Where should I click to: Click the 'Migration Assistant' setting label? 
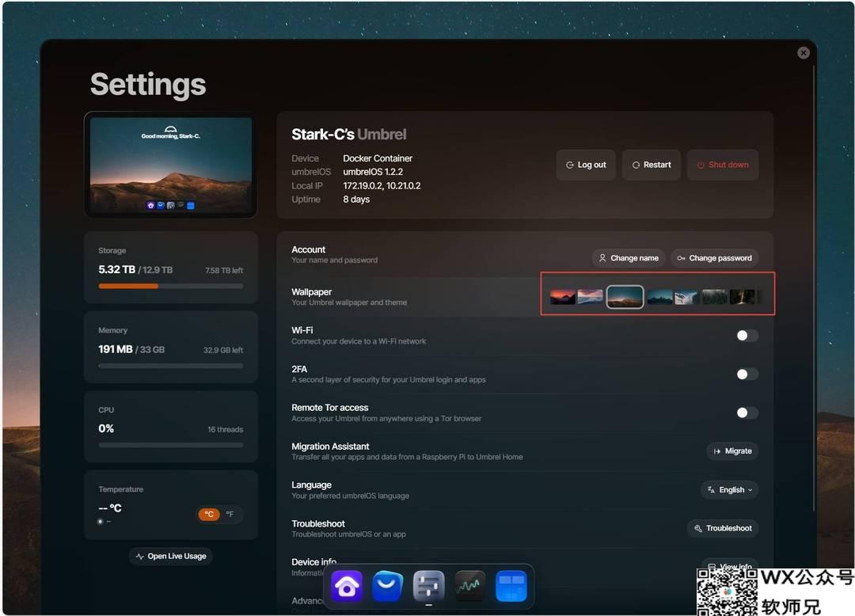[330, 447]
